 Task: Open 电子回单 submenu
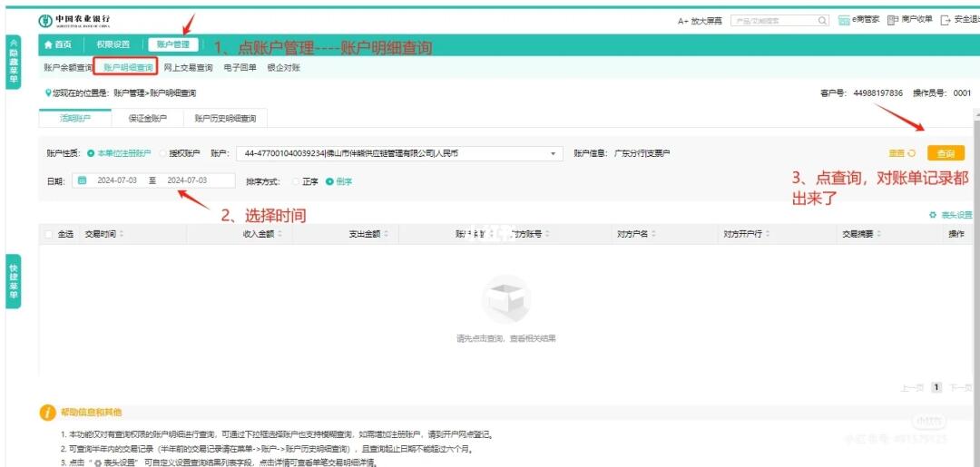pos(240,67)
